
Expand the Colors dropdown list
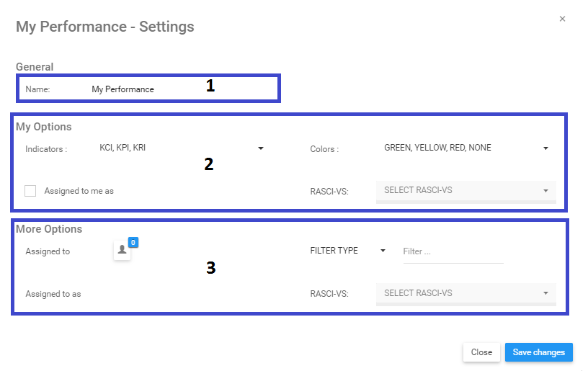coord(465,148)
